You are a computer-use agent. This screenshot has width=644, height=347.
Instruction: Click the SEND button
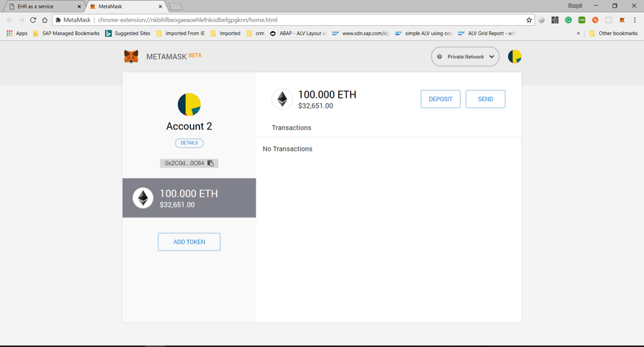485,99
